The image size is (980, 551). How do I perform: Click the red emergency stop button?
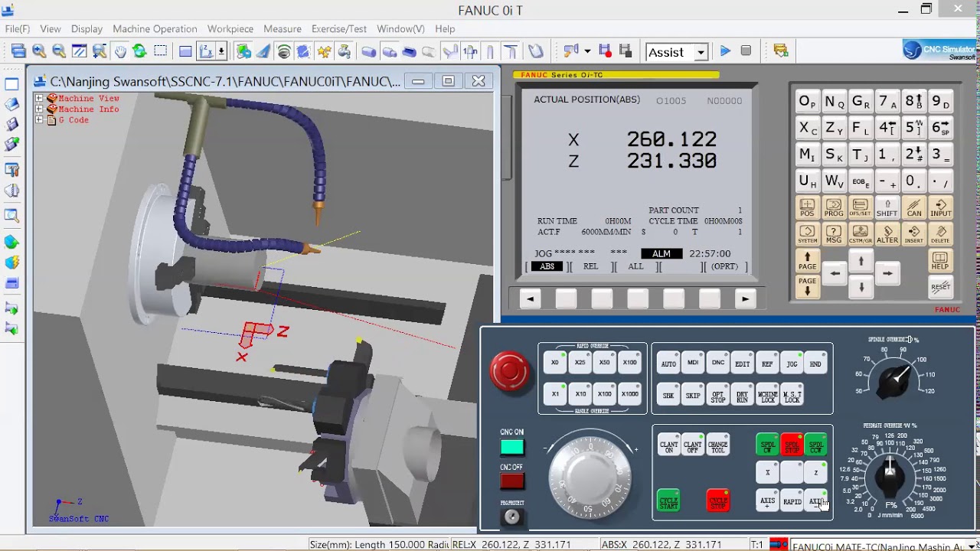click(509, 371)
